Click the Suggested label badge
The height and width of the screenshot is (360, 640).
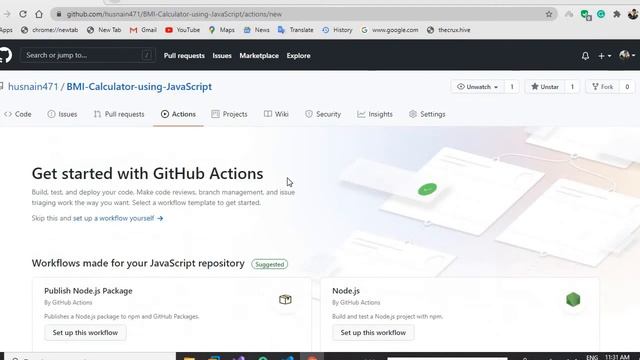coord(270,264)
